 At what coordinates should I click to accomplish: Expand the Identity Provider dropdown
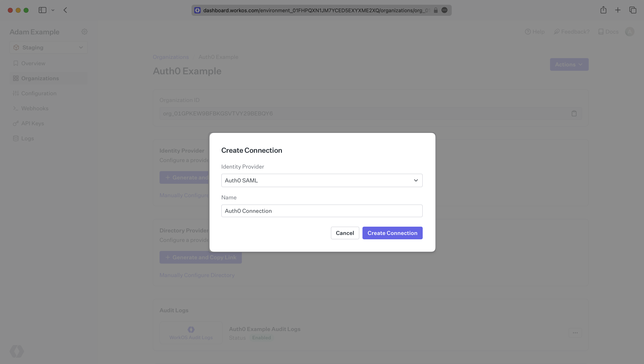[322, 180]
